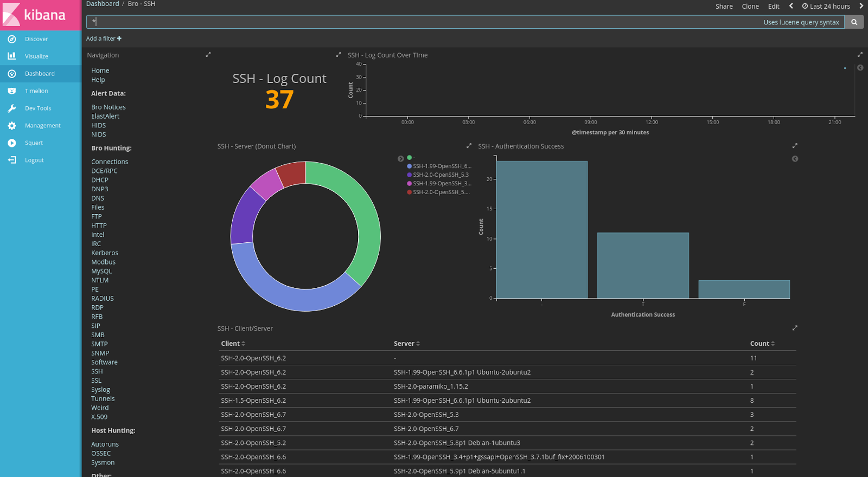
Task: Collapse the donut chart legend
Action: pos(400,159)
